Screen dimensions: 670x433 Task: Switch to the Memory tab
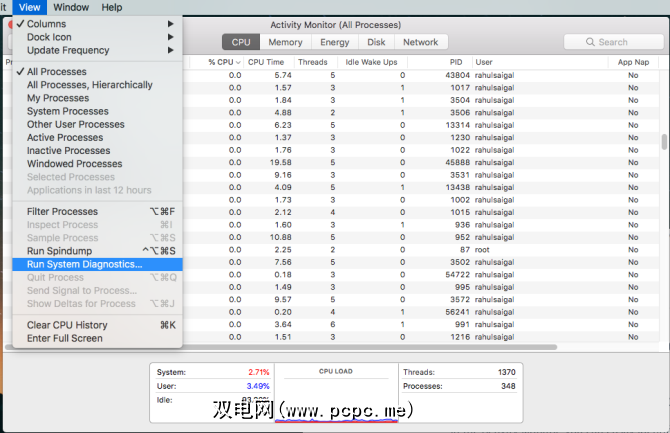click(285, 42)
